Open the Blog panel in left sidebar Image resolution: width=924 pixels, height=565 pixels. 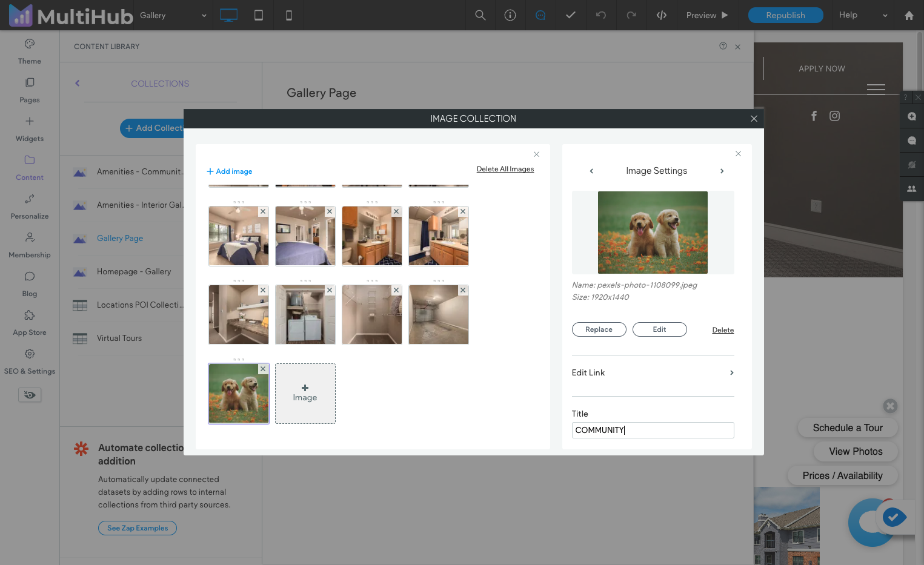coord(30,284)
